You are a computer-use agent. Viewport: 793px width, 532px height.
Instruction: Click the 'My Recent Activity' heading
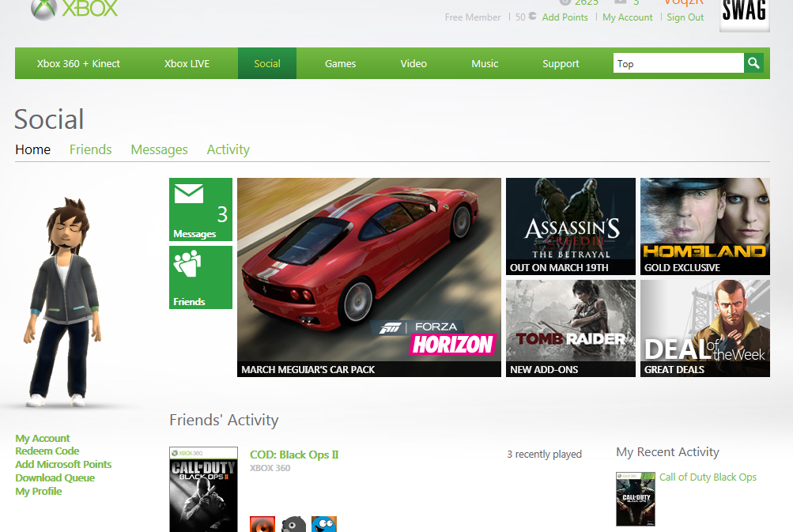click(667, 452)
